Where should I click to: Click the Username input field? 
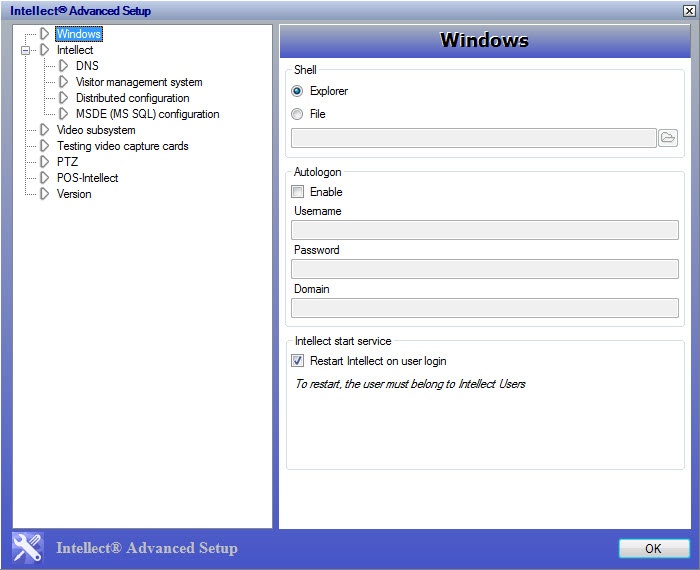484,230
